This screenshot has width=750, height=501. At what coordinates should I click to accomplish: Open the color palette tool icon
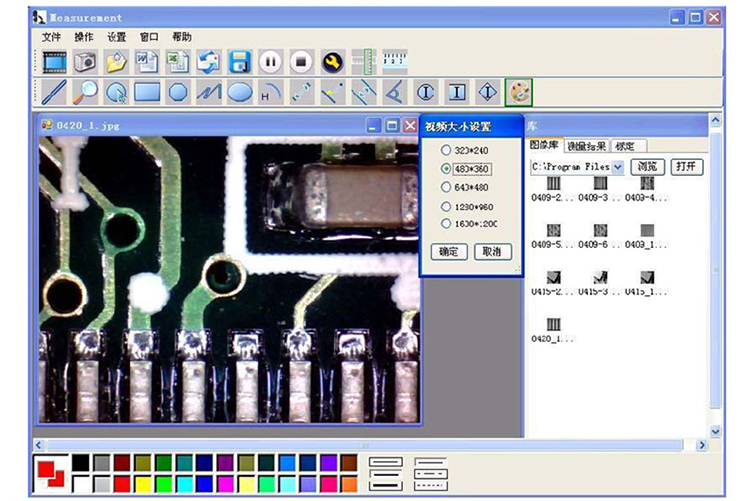pyautogui.click(x=518, y=92)
